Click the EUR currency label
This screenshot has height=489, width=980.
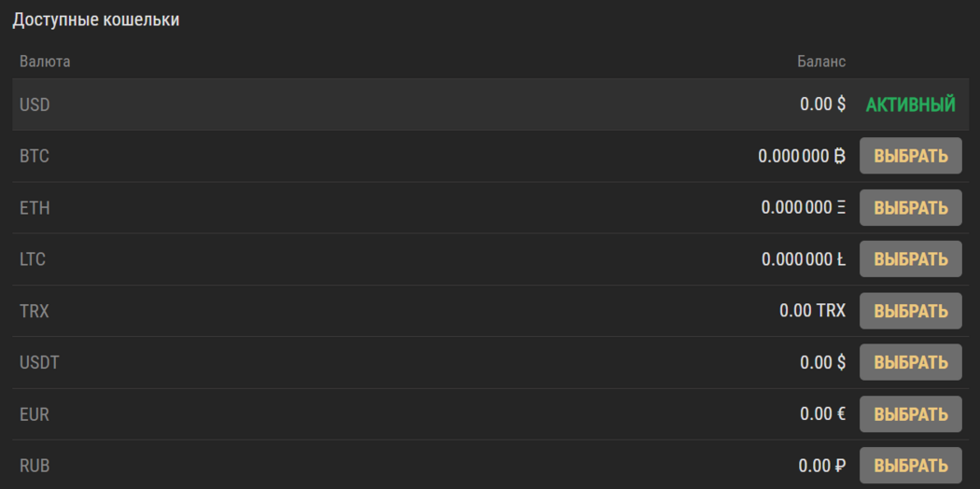point(35,413)
